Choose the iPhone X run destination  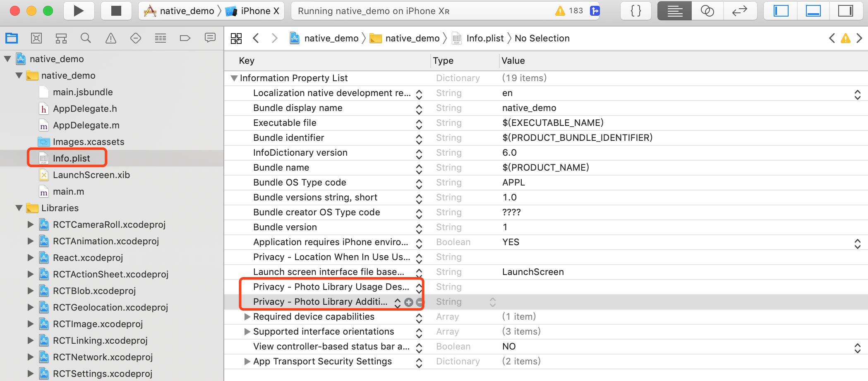point(252,11)
